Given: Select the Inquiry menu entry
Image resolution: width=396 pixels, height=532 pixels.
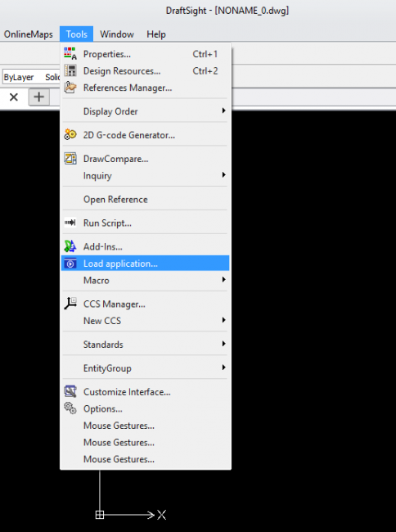Looking at the screenshot, I should [145, 175].
